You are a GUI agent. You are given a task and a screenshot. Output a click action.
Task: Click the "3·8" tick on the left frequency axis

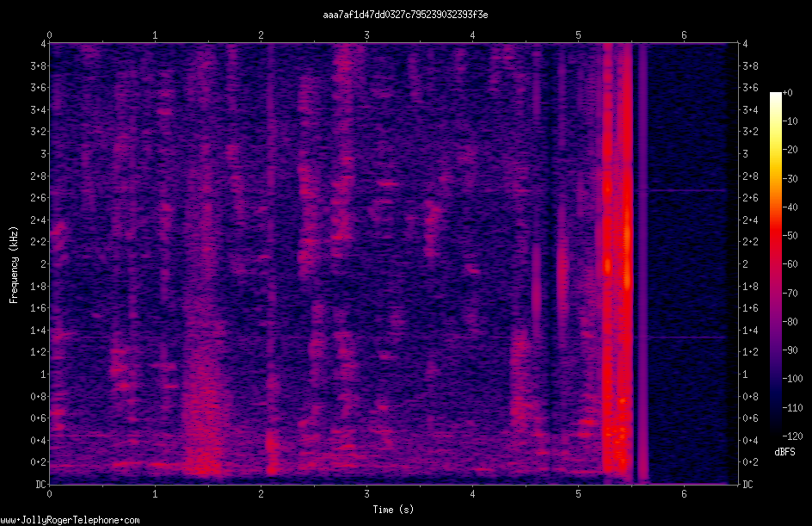click(x=38, y=65)
